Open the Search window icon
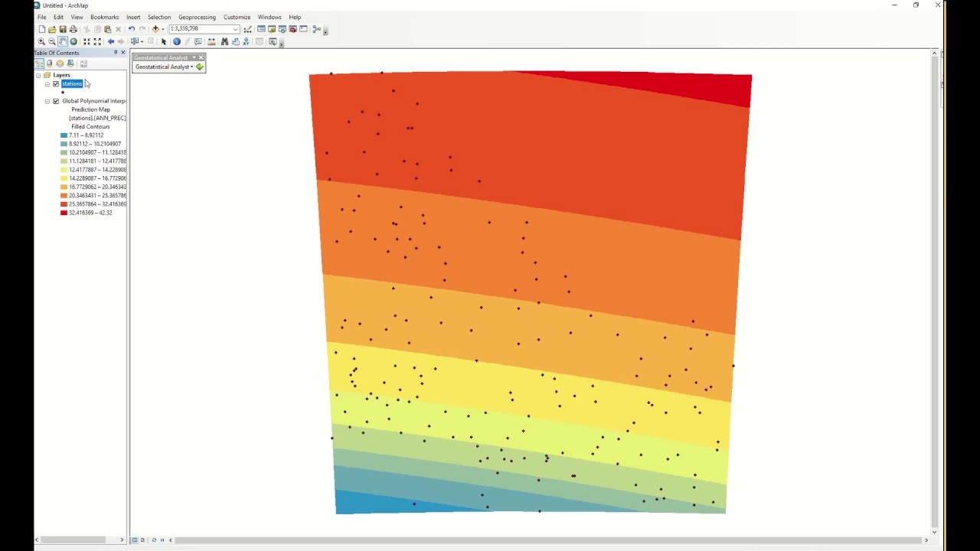This screenshot has height=551, width=980. pos(283,29)
